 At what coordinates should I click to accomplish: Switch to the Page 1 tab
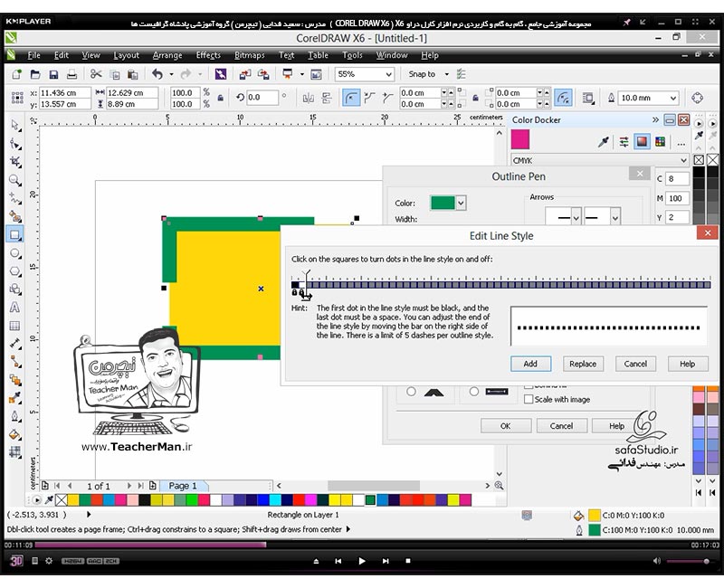[183, 486]
